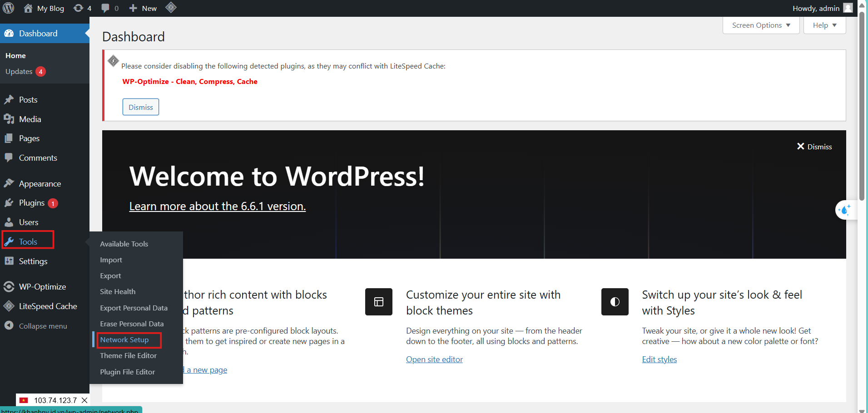Click the Tools wrench icon
The image size is (868, 413).
pos(9,242)
